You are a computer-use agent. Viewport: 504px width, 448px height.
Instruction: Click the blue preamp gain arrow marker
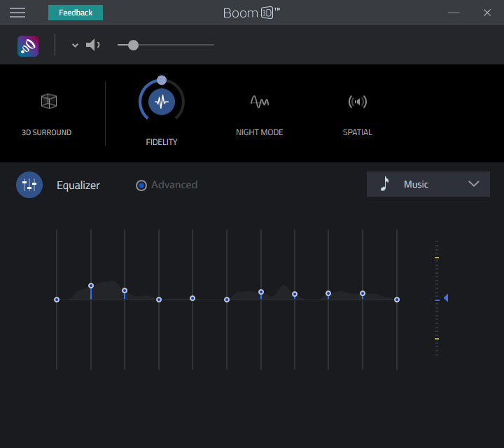click(x=446, y=298)
